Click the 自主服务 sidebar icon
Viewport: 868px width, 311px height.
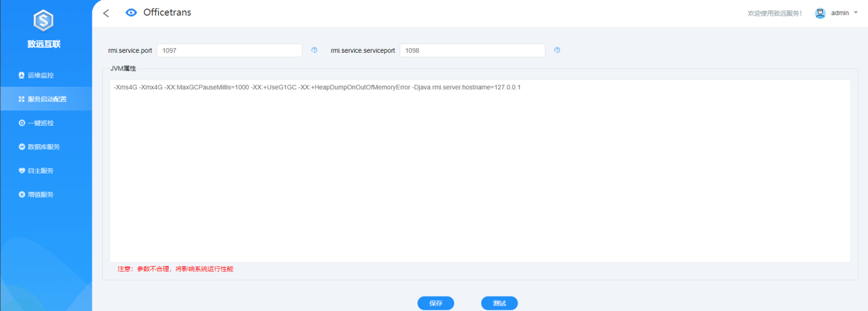tap(21, 170)
